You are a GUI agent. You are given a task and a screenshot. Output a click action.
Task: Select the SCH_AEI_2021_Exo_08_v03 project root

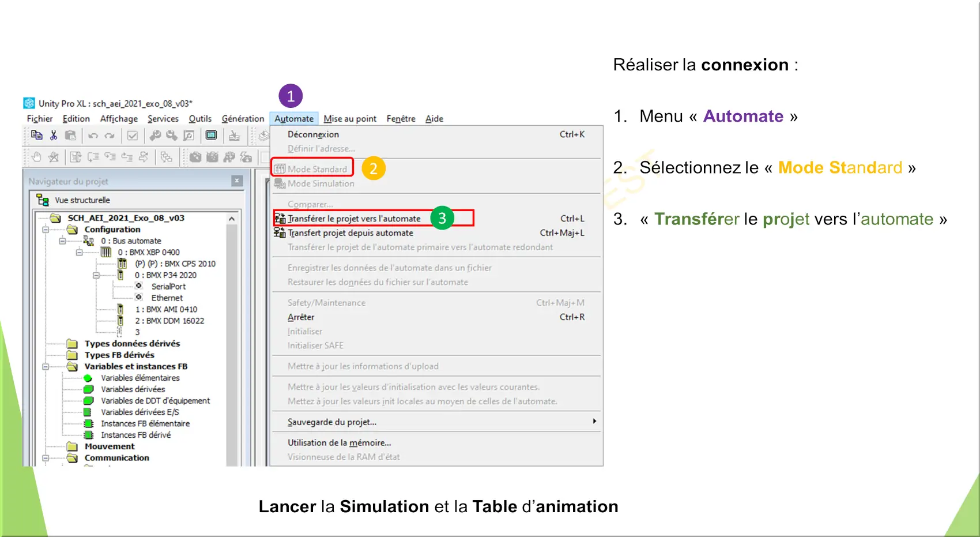[x=126, y=218]
